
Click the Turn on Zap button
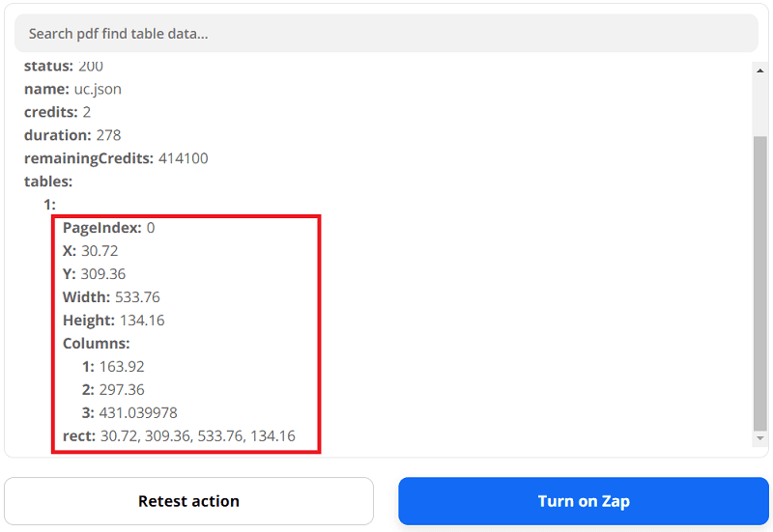[584, 501]
